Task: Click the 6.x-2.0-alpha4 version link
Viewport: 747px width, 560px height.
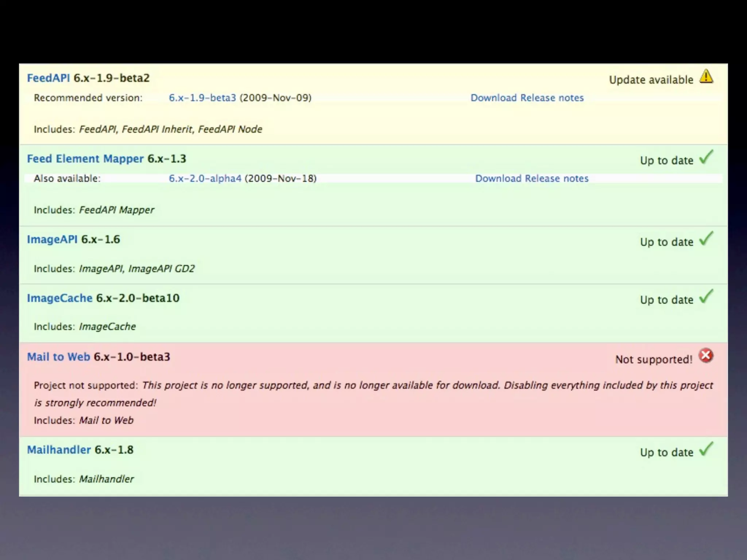Action: pos(205,179)
